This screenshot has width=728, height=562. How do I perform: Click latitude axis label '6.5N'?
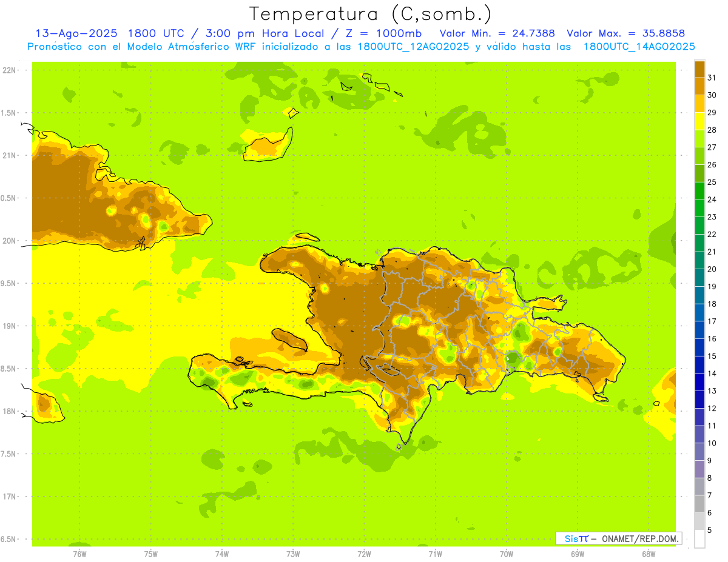[x=8, y=539]
